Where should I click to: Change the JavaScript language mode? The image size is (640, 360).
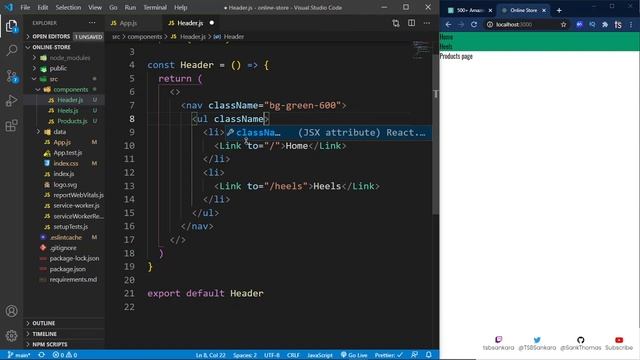pyautogui.click(x=320, y=355)
